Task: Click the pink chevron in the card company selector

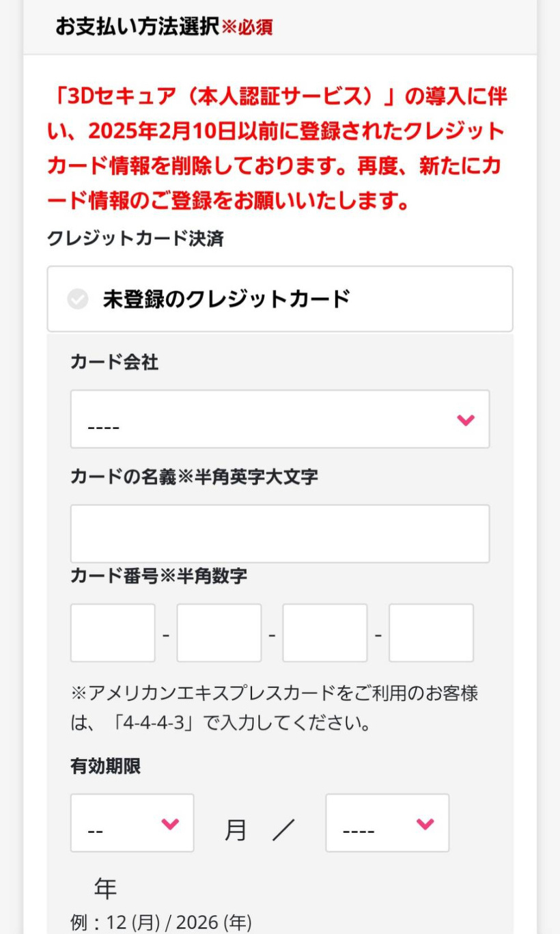Action: pos(466,420)
